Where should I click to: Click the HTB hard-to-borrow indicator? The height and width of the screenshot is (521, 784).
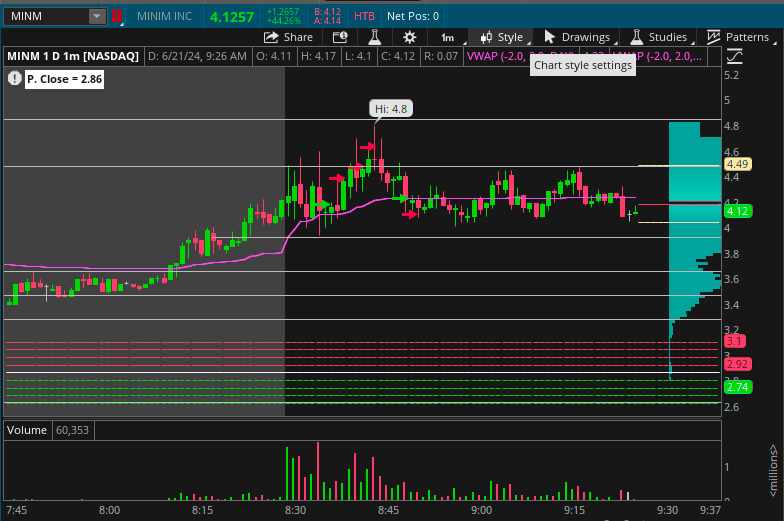[364, 16]
